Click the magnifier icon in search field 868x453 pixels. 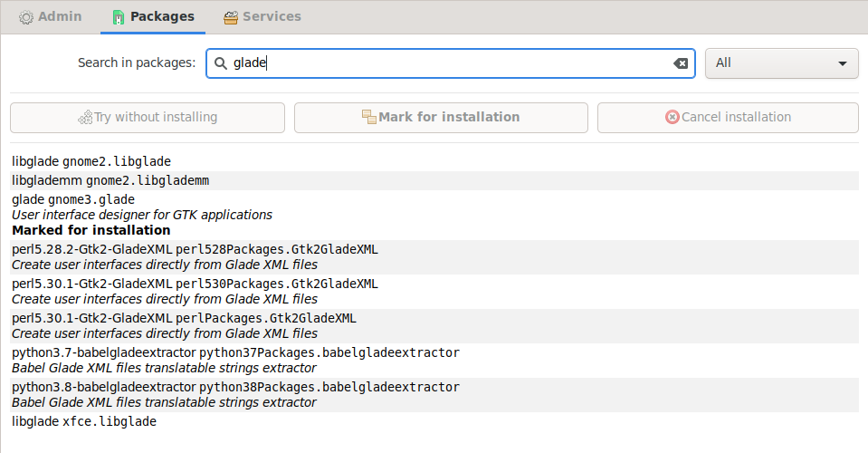point(220,63)
